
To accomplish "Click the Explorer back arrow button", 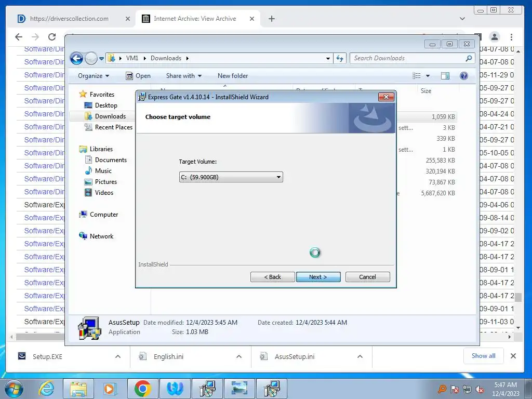I will point(77,58).
